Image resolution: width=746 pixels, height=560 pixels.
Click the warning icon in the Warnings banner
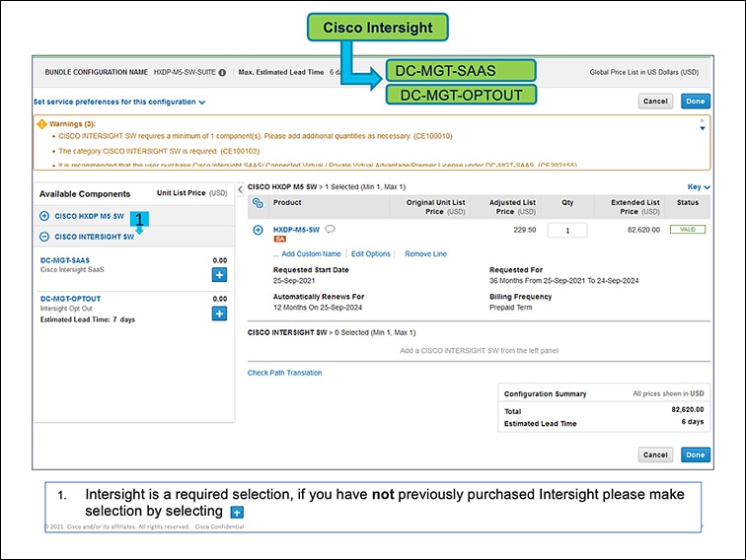point(40,124)
